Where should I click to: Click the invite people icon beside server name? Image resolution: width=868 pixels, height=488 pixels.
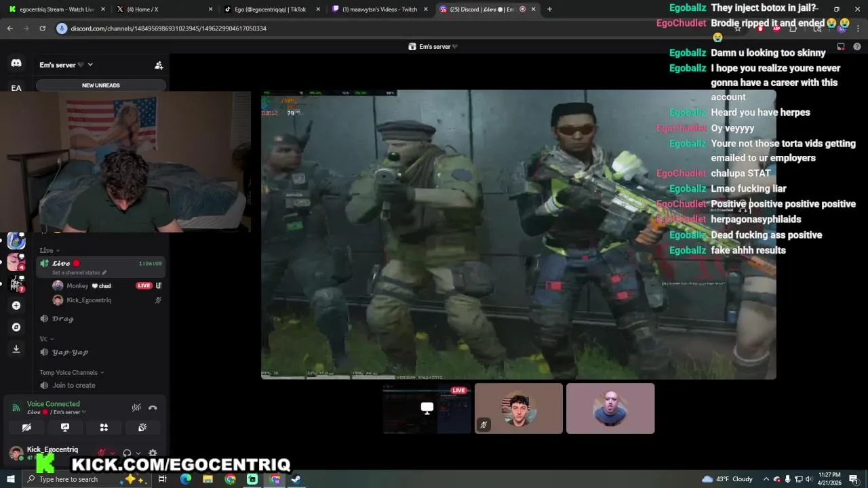[x=159, y=65]
